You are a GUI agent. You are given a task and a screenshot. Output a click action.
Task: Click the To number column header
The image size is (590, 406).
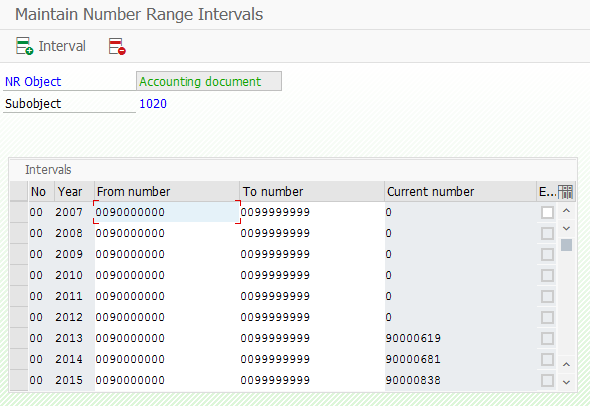coord(312,192)
